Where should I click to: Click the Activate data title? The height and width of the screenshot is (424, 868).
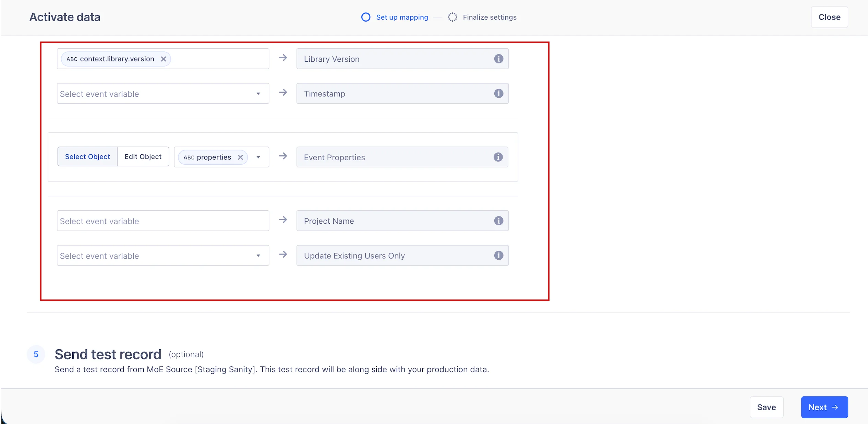point(65,17)
